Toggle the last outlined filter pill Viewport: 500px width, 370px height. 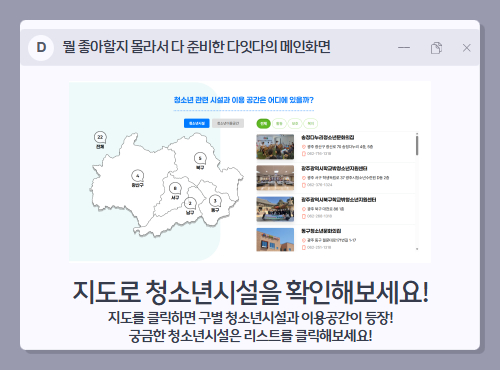[311, 124]
